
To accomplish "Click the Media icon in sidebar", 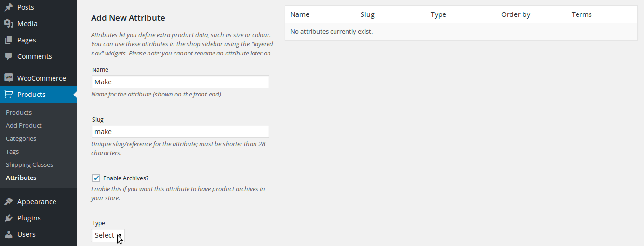I will [9, 24].
